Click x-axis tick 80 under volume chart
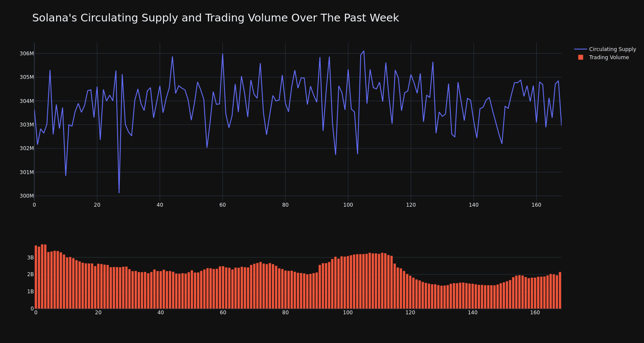Viewport: 644px width, 343px height. coord(286,313)
